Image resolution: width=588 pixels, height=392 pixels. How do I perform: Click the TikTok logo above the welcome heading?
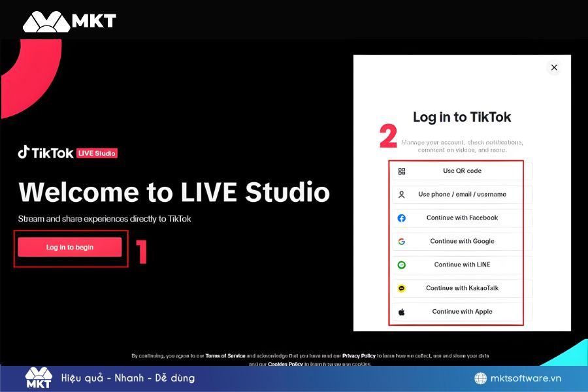[x=46, y=153]
